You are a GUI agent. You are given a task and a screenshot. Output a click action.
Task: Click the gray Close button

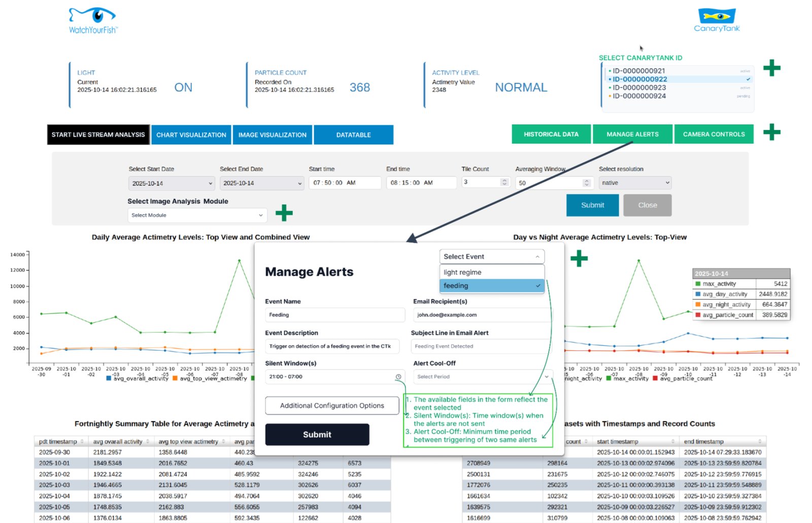point(648,205)
